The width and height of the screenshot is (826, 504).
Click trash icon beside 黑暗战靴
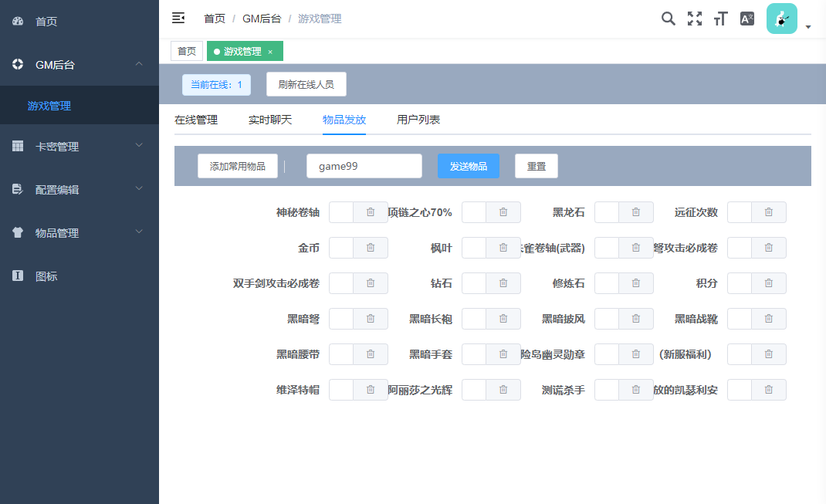769,319
